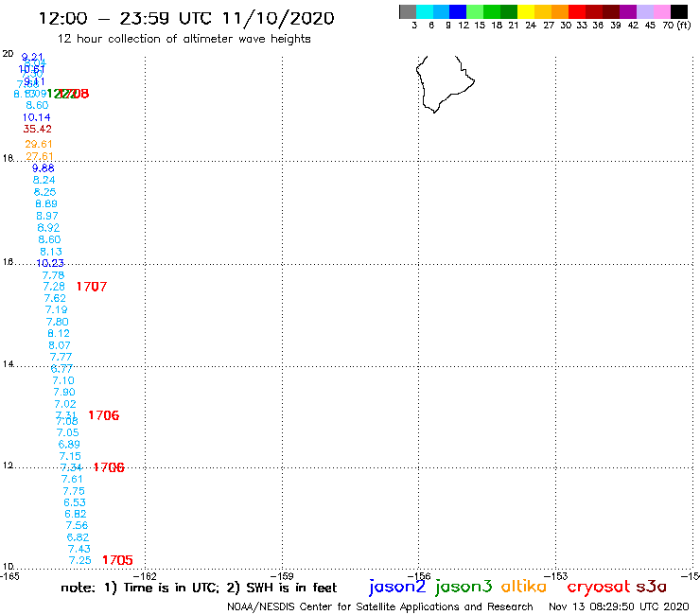
Task: Click the 8.13 wave height value
Action: coord(51,252)
